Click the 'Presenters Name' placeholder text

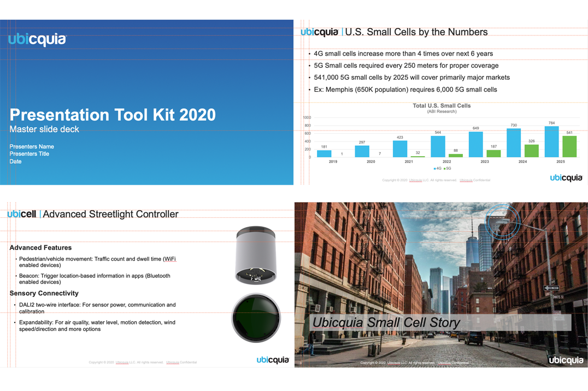(32, 146)
